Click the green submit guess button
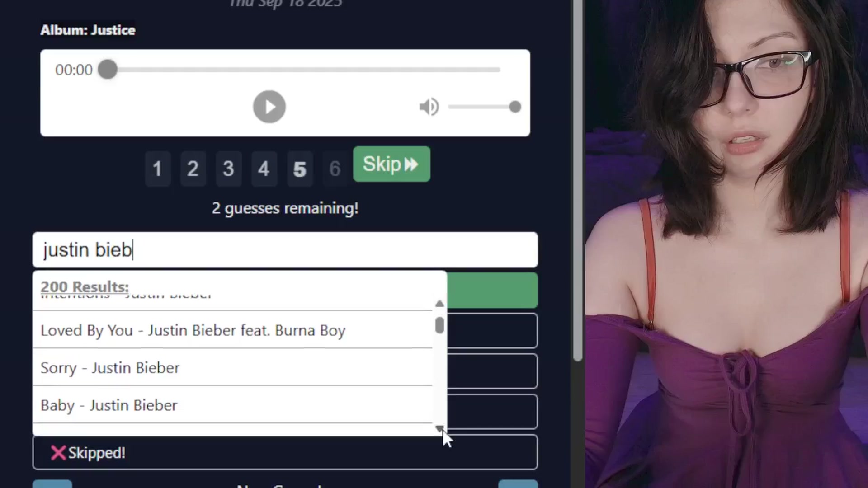Image resolution: width=868 pixels, height=488 pixels. coord(492,290)
